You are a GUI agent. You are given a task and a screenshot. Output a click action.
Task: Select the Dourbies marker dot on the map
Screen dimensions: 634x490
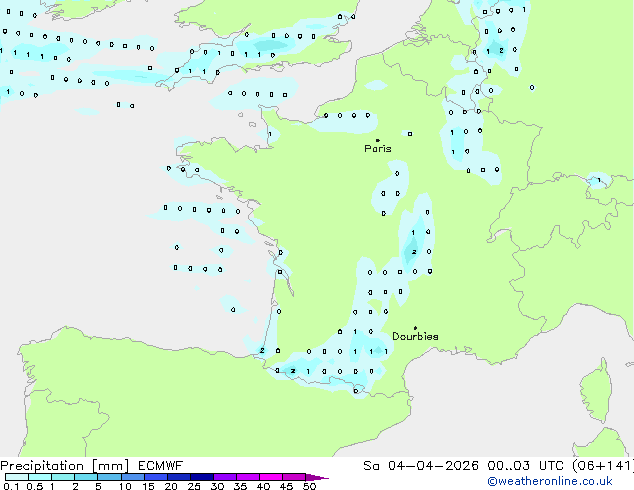point(415,328)
